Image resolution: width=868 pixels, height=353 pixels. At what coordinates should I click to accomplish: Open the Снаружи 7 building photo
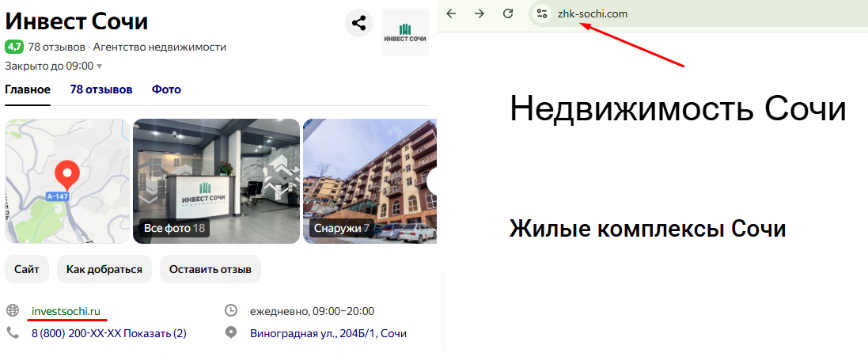[x=370, y=181]
